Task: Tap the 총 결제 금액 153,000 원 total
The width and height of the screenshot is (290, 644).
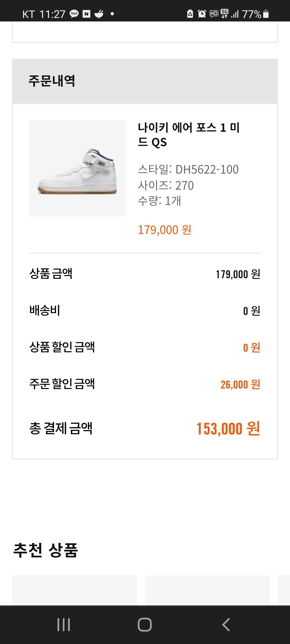Action: coord(145,428)
